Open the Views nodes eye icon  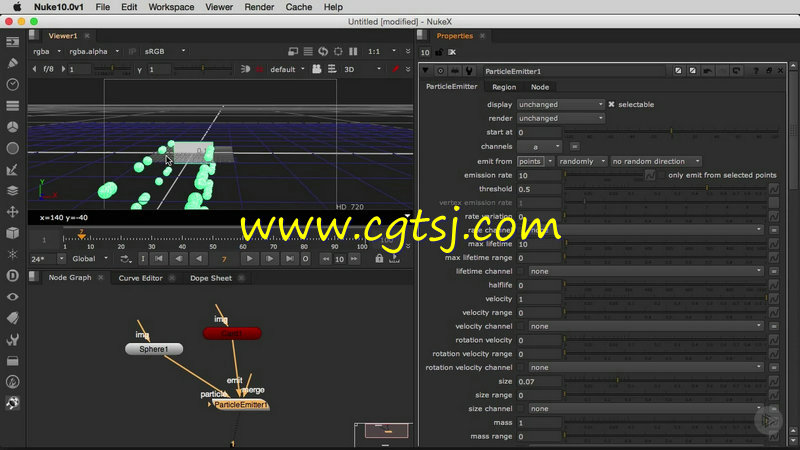13,297
